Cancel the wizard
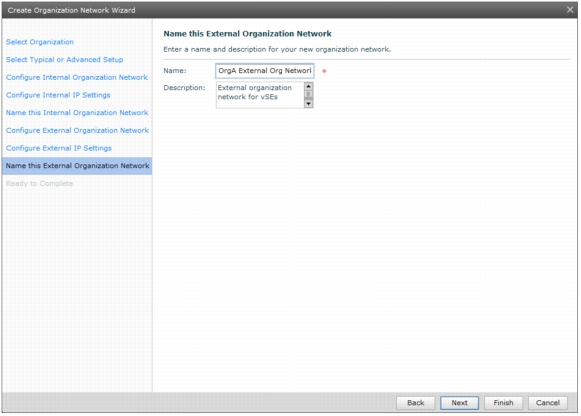This screenshot has height=416, width=581. pos(548,403)
